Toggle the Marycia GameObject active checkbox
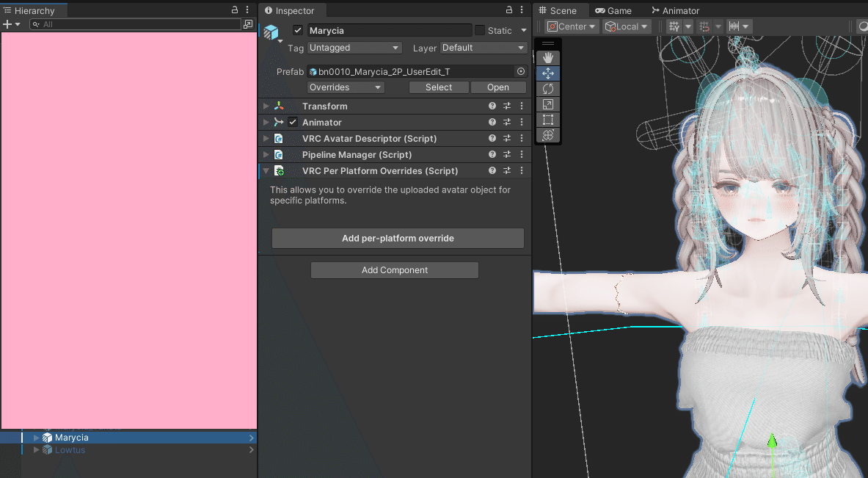868x478 pixels. (x=297, y=30)
